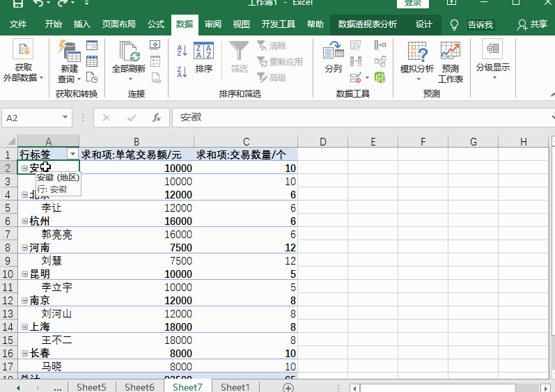Click the 共享 share button

533,24
